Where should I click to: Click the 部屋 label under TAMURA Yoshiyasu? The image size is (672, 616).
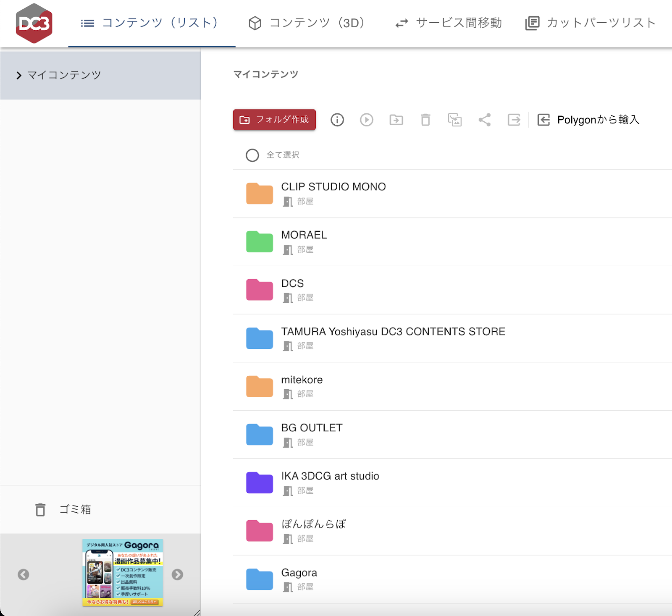305,346
